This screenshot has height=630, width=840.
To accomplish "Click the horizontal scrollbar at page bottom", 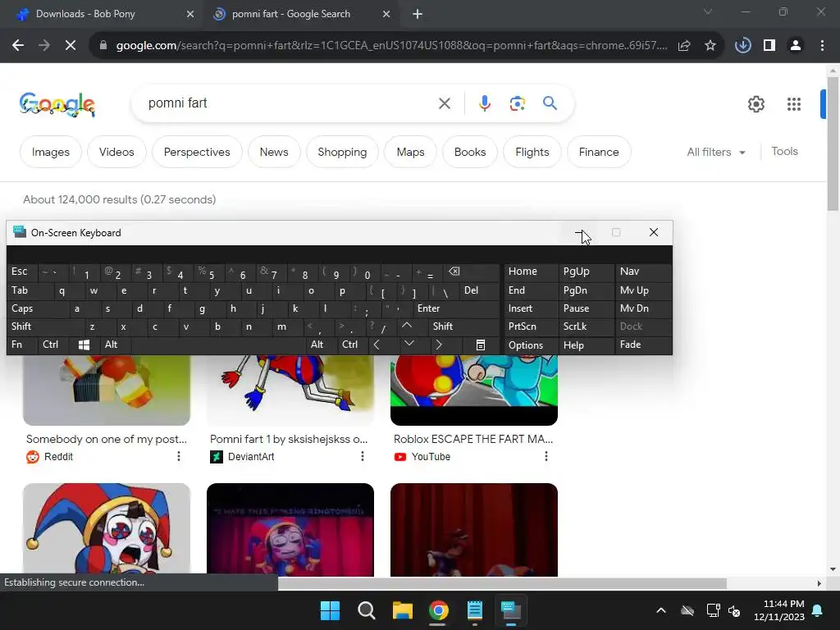I will point(502,583).
